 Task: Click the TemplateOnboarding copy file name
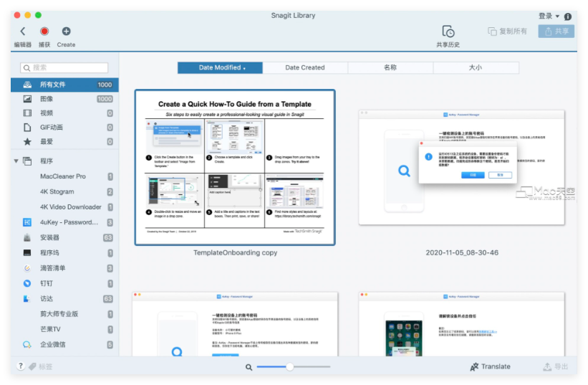pyautogui.click(x=236, y=253)
